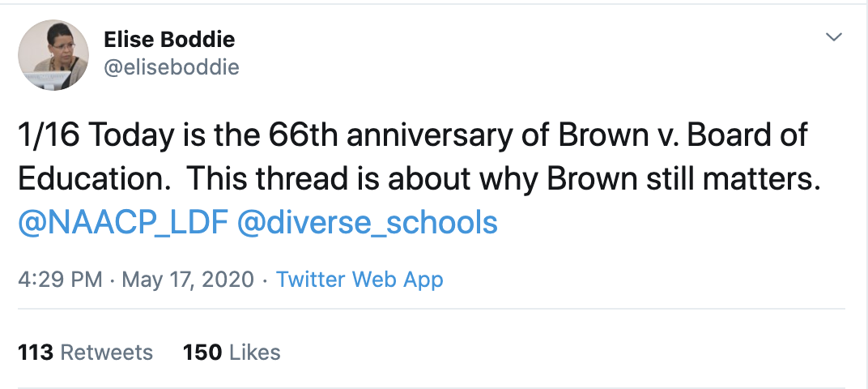Click the word 'Retweets' label
Image resolution: width=868 pixels, height=389 pixels.
[x=107, y=353]
